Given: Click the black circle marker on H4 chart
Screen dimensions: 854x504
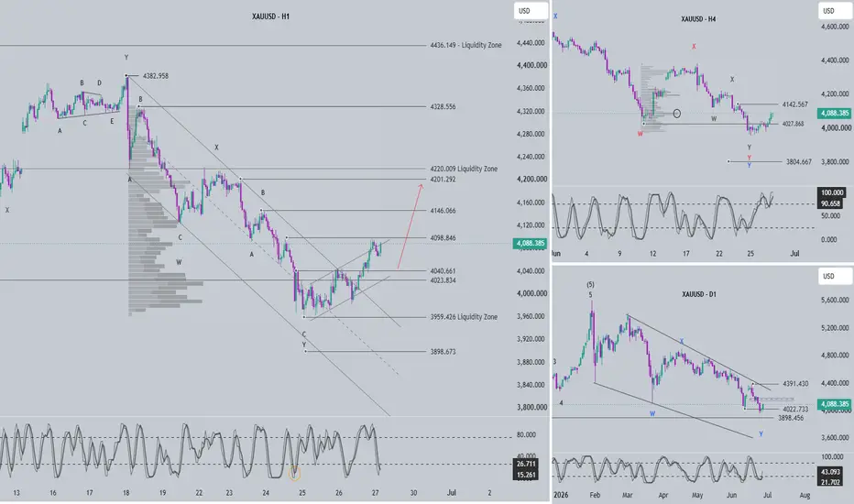Looking at the screenshot, I should [677, 114].
